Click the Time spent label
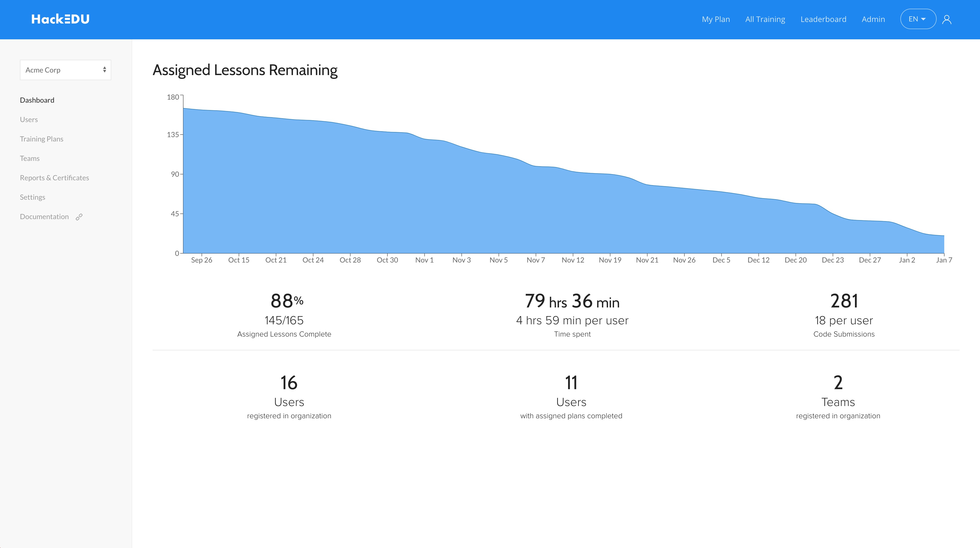This screenshot has width=980, height=548. click(572, 334)
